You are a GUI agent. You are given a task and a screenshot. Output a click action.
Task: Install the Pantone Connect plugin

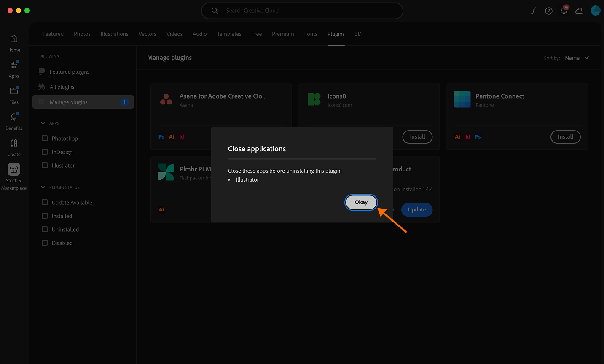565,137
